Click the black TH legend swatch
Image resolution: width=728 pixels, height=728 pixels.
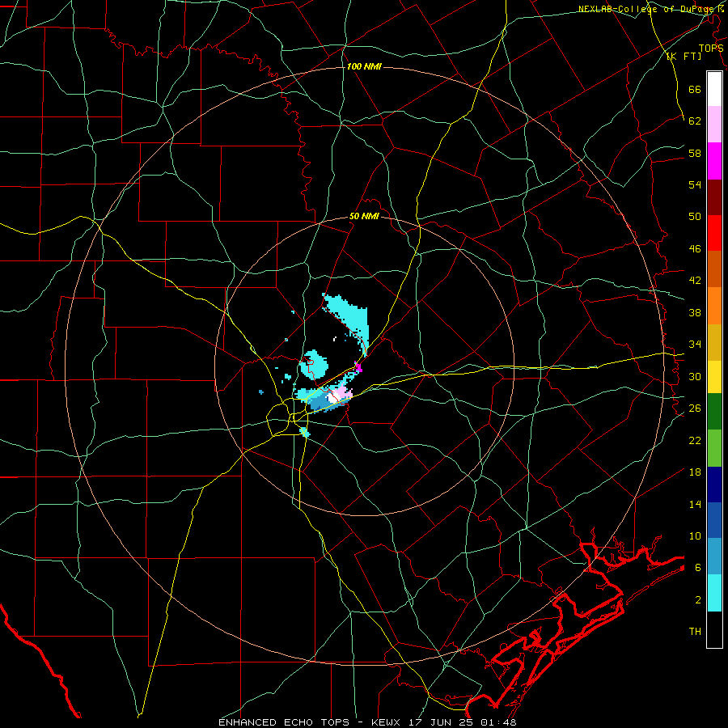[714, 629]
